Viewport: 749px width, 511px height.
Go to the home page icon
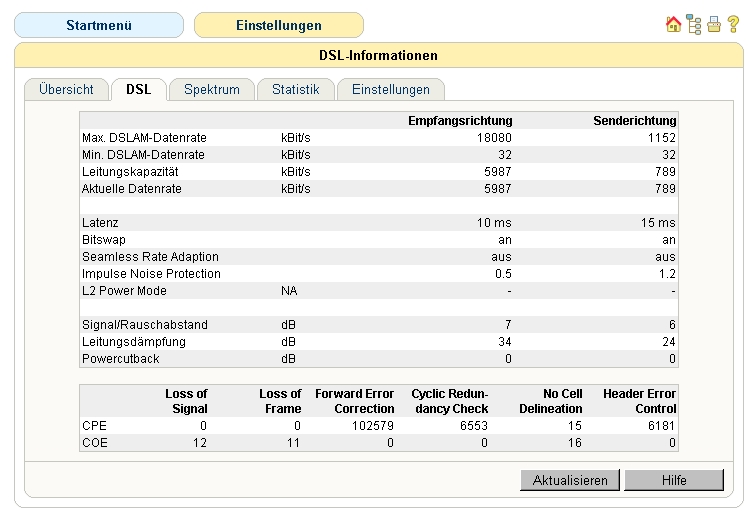click(673, 25)
